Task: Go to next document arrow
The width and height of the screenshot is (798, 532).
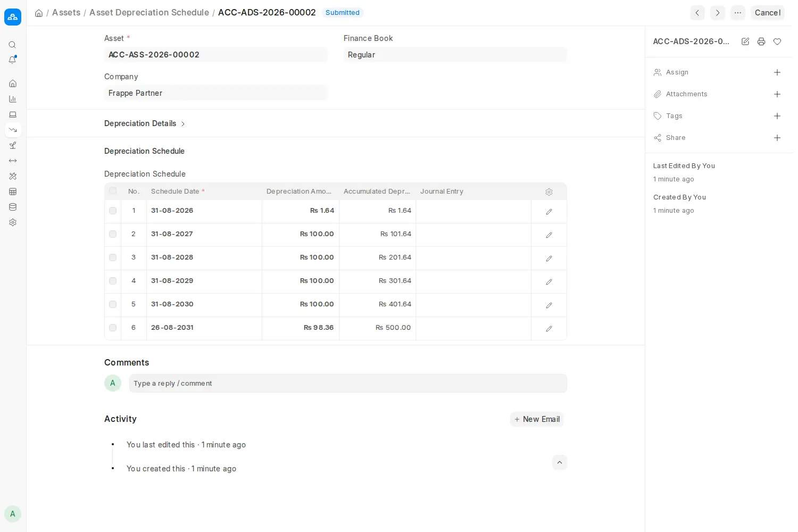Action: [x=718, y=13]
